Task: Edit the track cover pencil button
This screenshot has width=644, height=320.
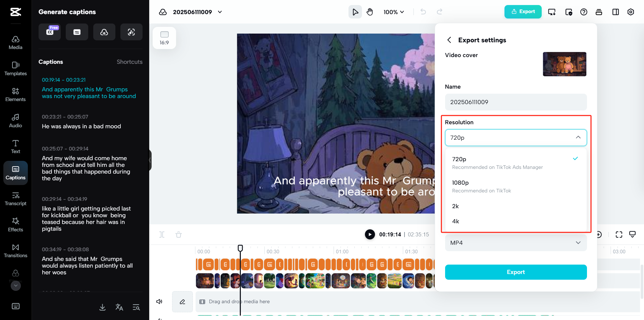Action: (x=182, y=302)
